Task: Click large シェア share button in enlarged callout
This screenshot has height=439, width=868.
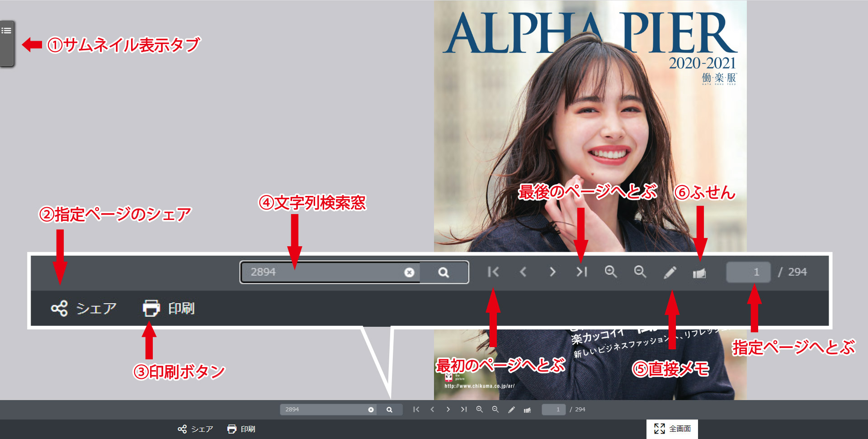Action: coord(84,309)
